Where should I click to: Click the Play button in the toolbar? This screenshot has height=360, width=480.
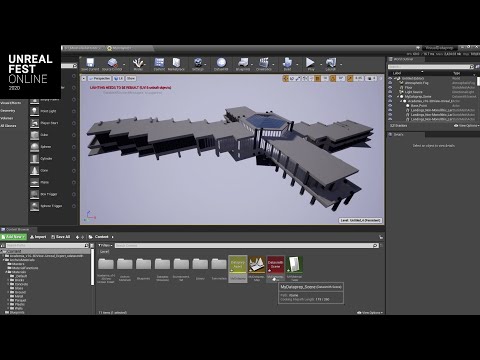pos(310,64)
